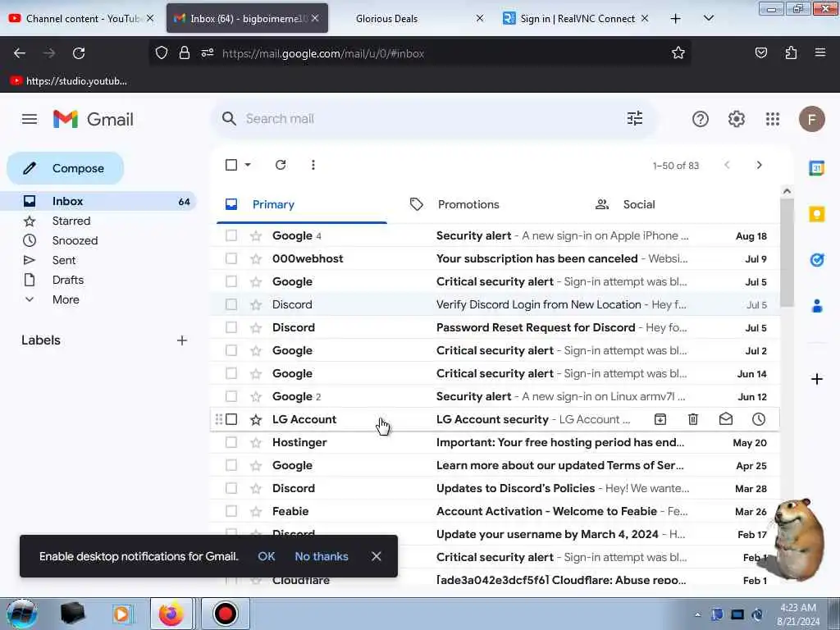Open studio.youtube bookmark in toolbar

click(69, 81)
